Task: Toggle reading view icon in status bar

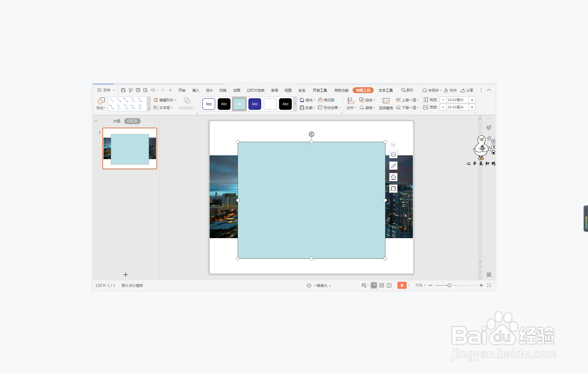Action: pyautogui.click(x=389, y=285)
